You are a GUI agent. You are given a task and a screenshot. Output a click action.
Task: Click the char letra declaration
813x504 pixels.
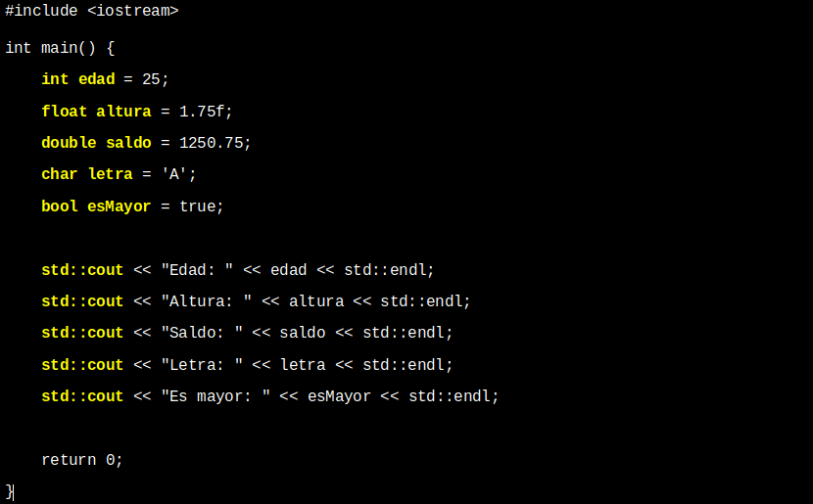tap(87, 174)
